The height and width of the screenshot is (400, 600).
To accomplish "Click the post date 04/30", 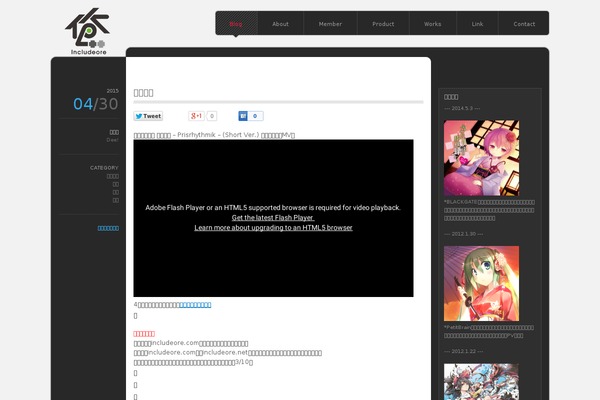I will point(96,104).
